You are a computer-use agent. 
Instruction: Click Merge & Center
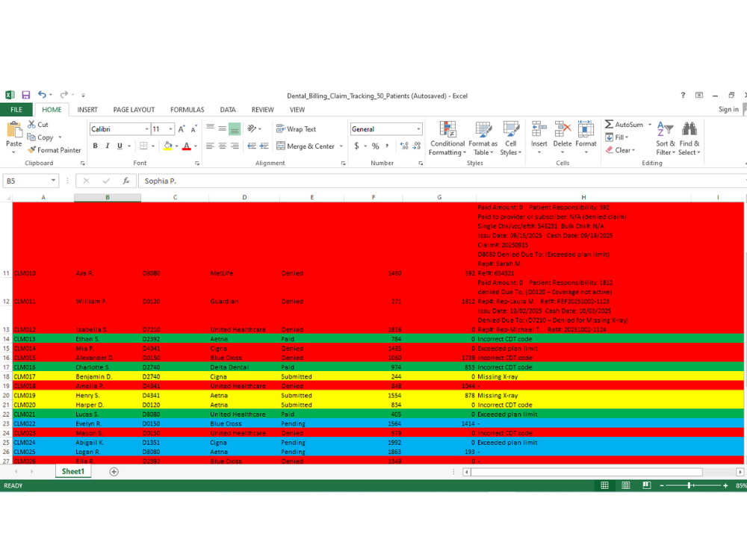click(306, 146)
